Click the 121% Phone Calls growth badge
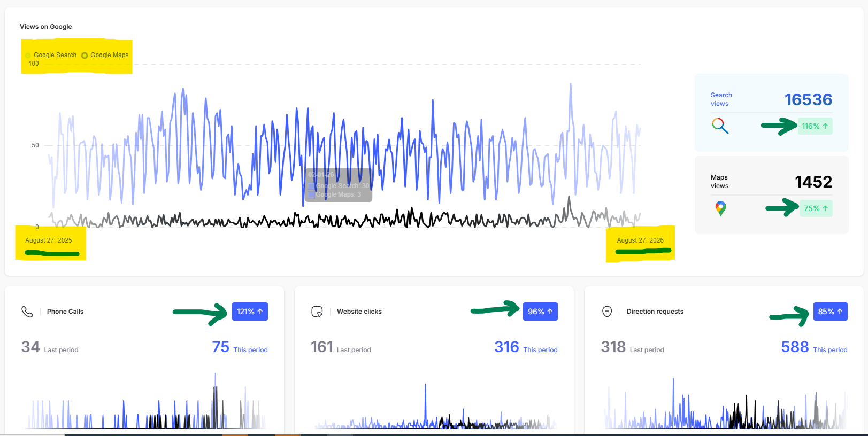Viewport: 868px width, 436px height. click(x=250, y=312)
